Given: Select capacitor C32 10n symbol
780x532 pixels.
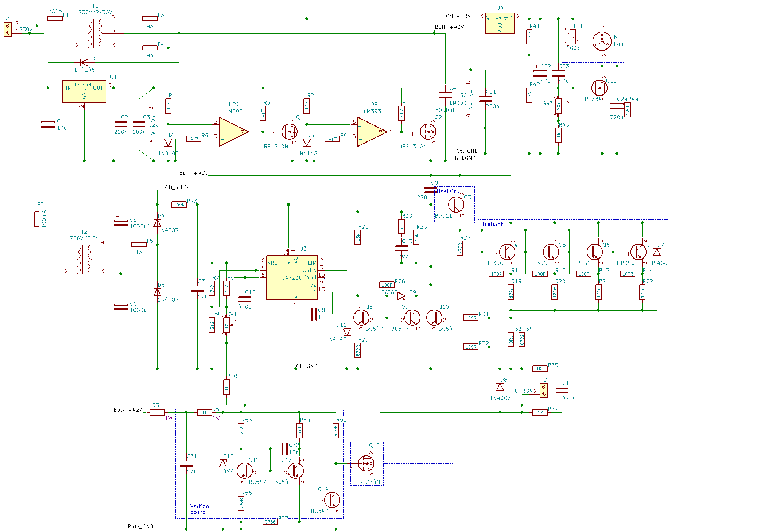Looking at the screenshot, I should (x=285, y=449).
